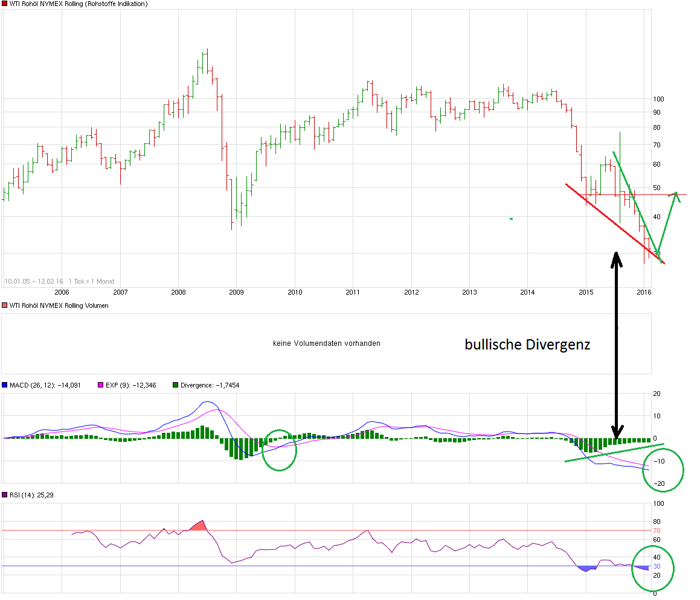Image resolution: width=700 pixels, height=600 pixels.
Task: Click the red WTI Rohöl NYMEX Rolling legend icon
Action: pyautogui.click(x=4, y=4)
